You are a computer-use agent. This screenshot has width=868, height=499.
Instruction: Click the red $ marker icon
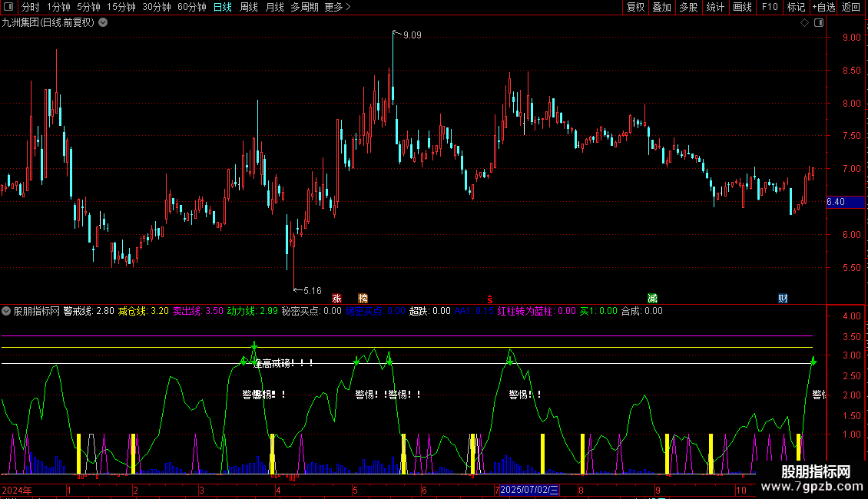coord(489,298)
